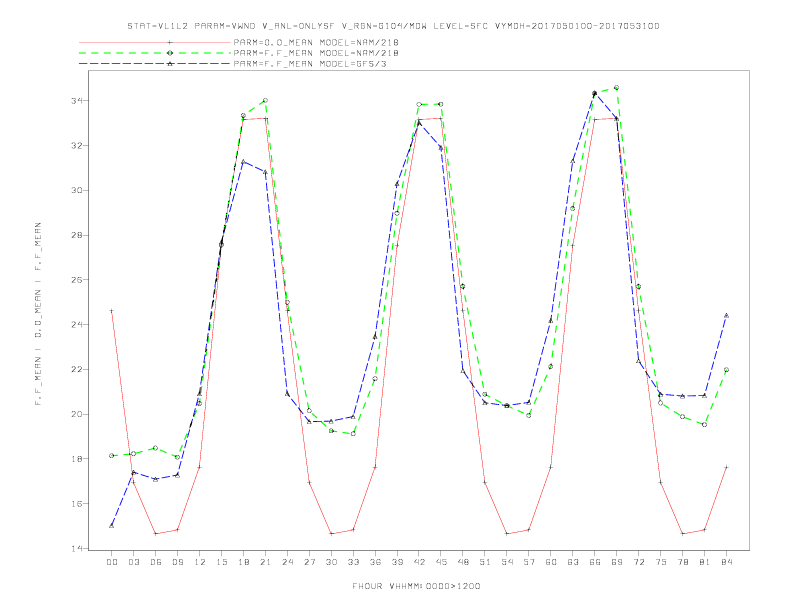Click y-axis tick label 32
Screen dimensions: 792x612
(77, 145)
